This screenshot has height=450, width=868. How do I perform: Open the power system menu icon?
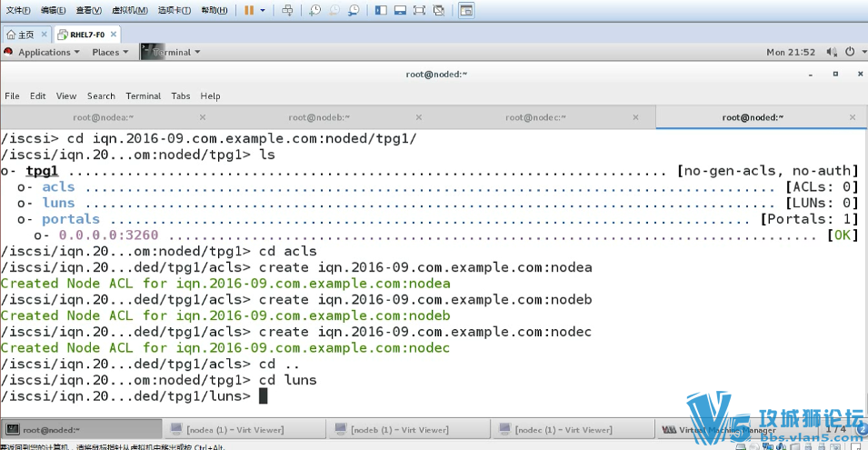click(850, 52)
